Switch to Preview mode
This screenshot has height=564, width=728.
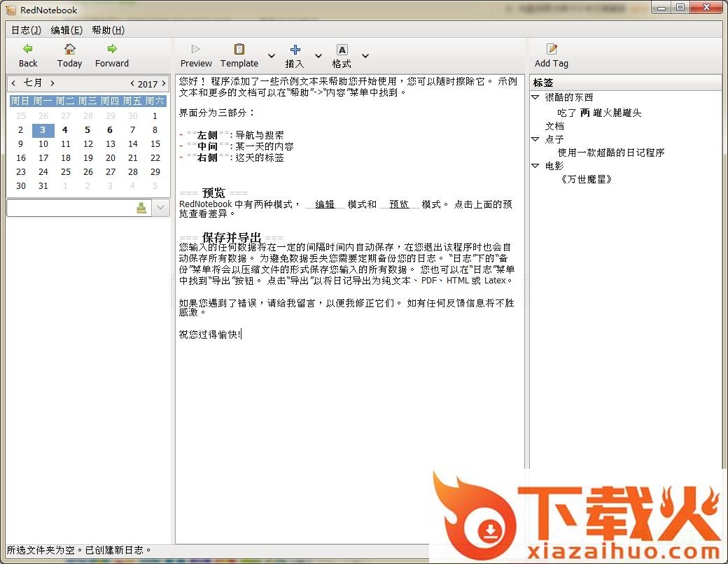point(196,49)
